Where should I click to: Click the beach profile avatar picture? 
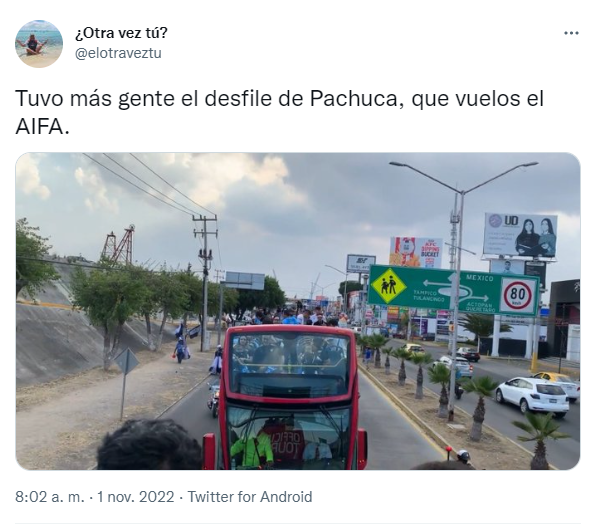tap(39, 44)
